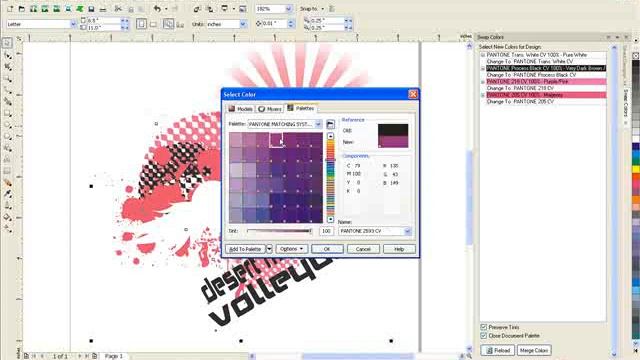Click the New document icon
Image resolution: width=640 pixels, height=360 pixels.
(10, 9)
